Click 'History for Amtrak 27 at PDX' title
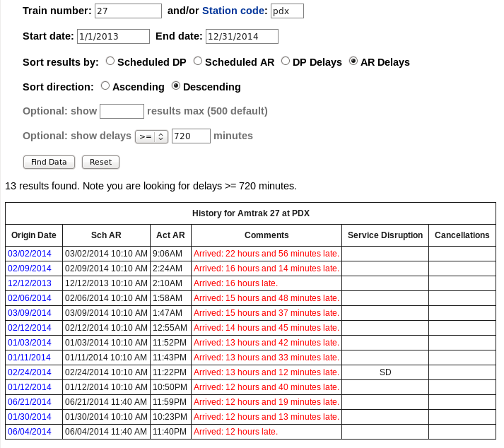This screenshot has height=448, width=504. click(x=251, y=213)
